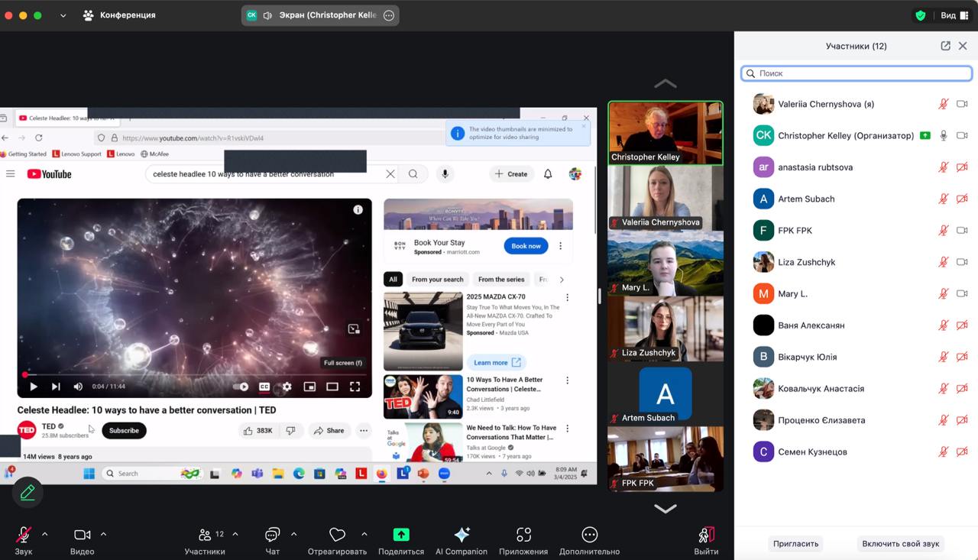The width and height of the screenshot is (978, 560).
Task: Click the dislike thumbs-down button
Action: [x=291, y=431]
